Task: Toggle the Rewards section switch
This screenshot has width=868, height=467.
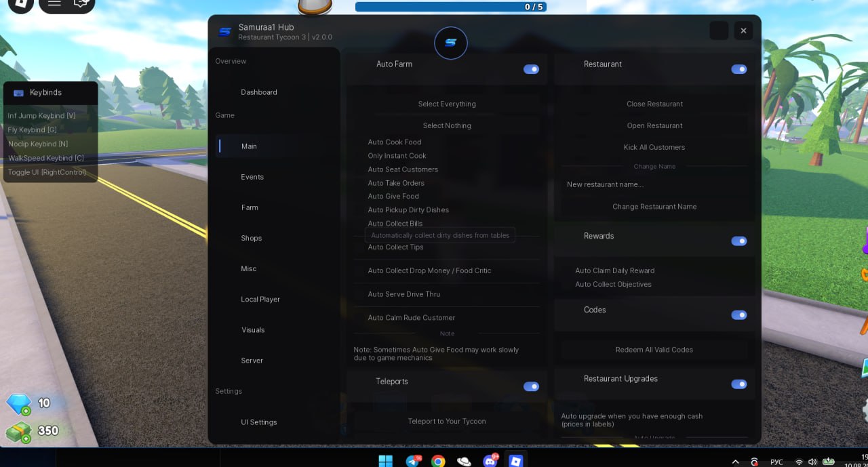Action: point(738,241)
